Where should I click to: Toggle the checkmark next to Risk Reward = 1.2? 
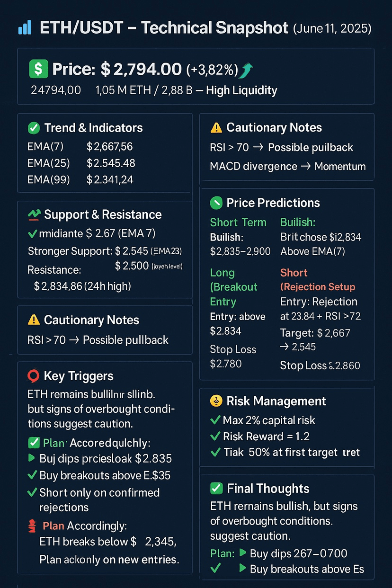point(215,437)
